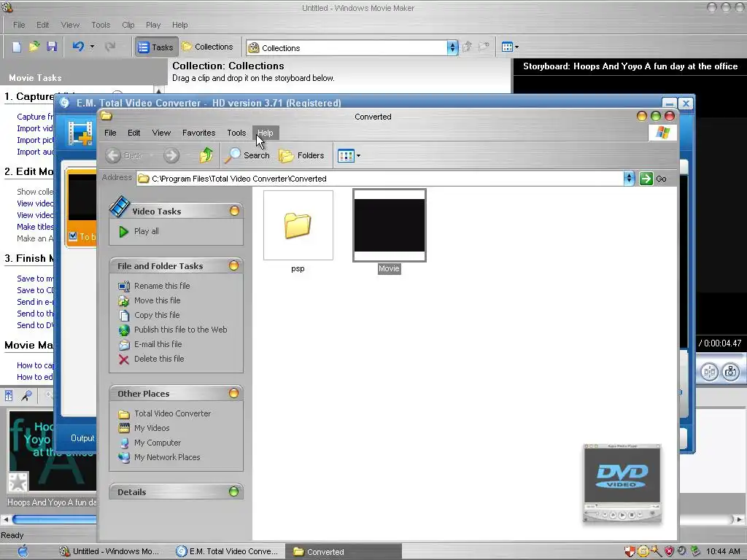Toggle the Tasks pane button
The image size is (747, 560).
(x=156, y=47)
